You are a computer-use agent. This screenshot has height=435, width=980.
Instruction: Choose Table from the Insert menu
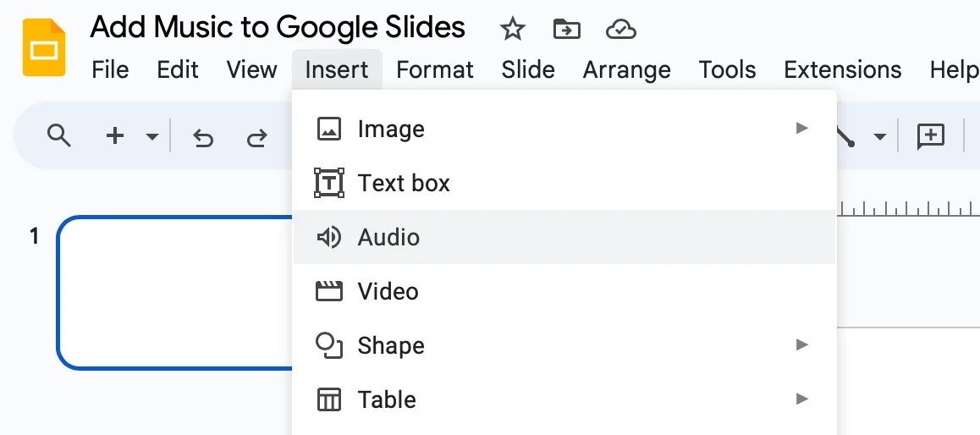(x=564, y=399)
